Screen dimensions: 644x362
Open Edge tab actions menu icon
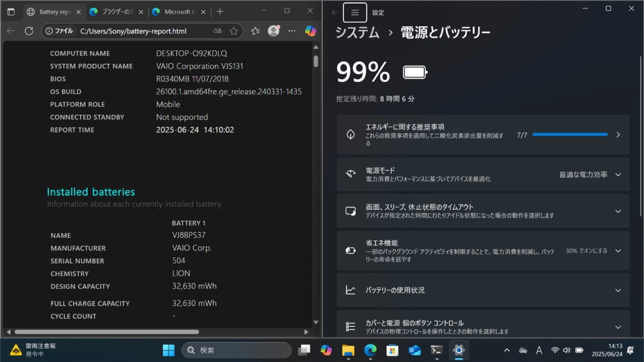11,12
